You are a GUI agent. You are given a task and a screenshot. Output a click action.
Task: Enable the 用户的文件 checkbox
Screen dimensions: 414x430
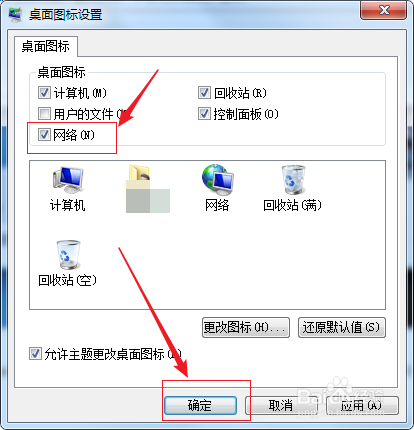[x=44, y=114]
